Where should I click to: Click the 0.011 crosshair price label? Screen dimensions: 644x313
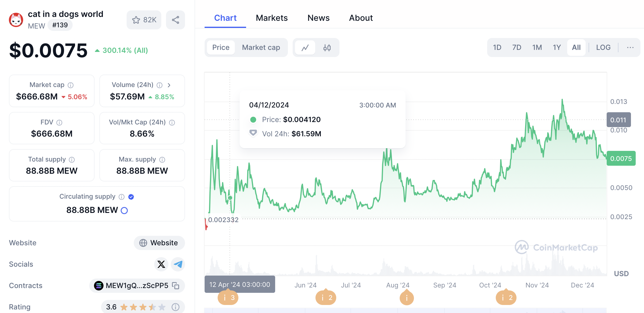click(619, 120)
